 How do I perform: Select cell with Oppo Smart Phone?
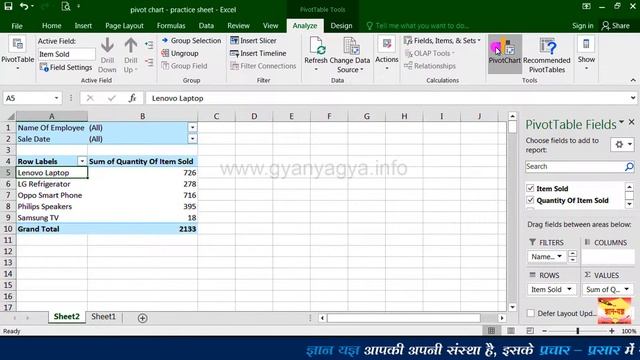[52, 195]
